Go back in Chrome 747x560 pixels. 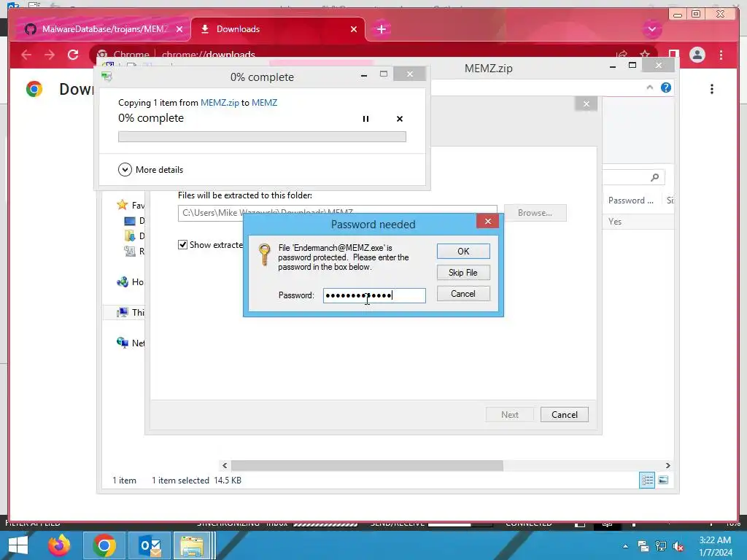coord(26,55)
